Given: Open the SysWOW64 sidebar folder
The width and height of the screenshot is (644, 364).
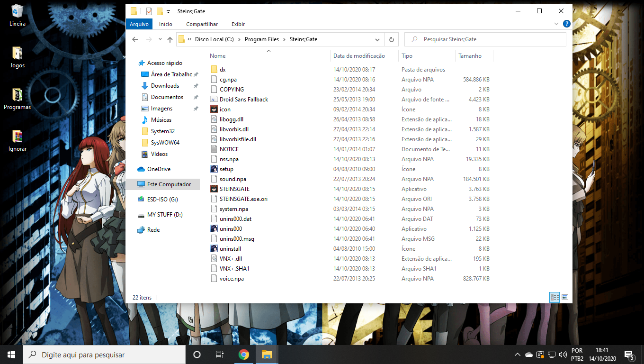Looking at the screenshot, I should pyautogui.click(x=161, y=143).
